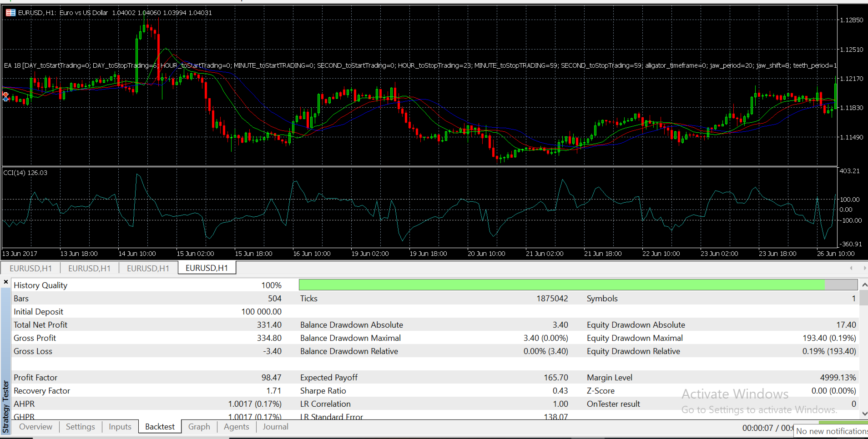Click the Z-Score label
This screenshot has width=868, height=439.
[601, 391]
